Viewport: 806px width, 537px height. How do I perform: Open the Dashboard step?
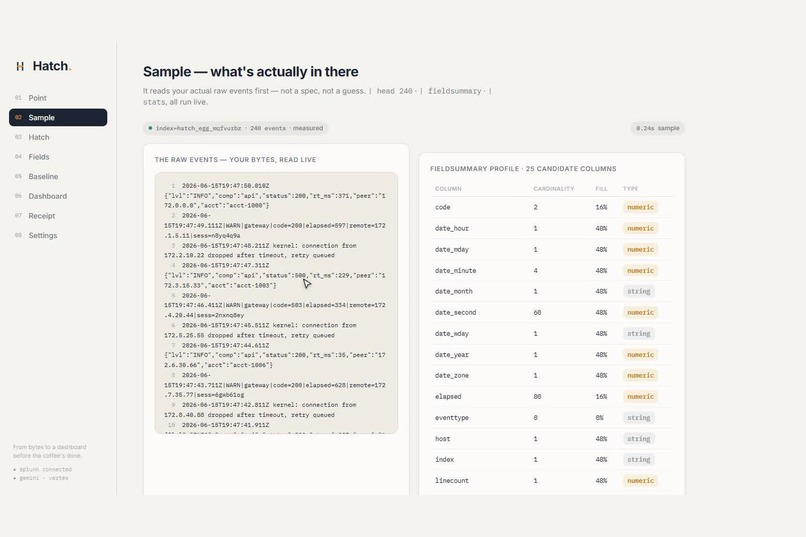(58, 196)
